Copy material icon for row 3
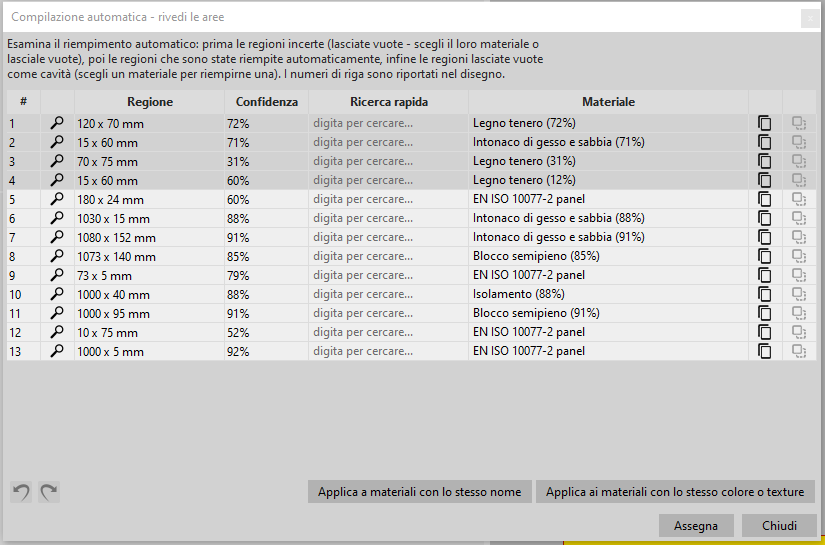825x545 pixels. coord(764,161)
